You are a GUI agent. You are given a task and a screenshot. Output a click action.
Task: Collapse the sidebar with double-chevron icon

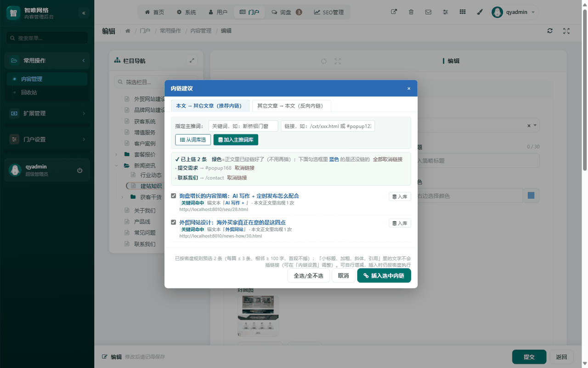[x=84, y=13]
